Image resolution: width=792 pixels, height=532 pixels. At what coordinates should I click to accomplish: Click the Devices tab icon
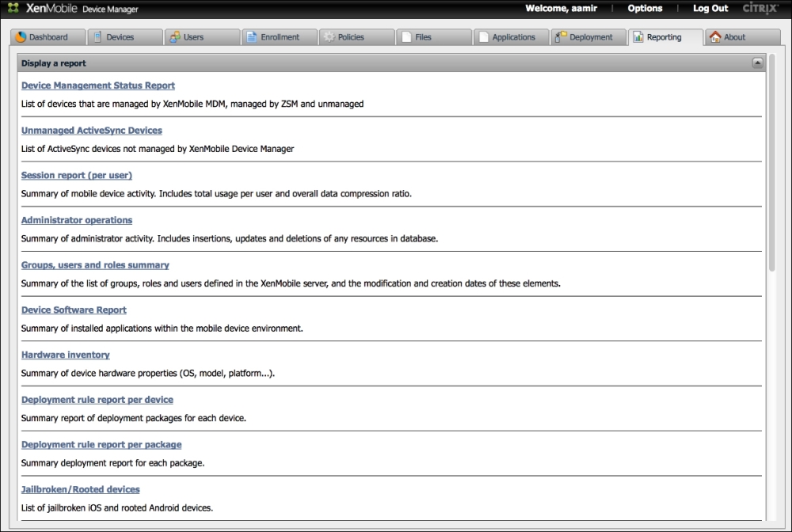click(97, 37)
